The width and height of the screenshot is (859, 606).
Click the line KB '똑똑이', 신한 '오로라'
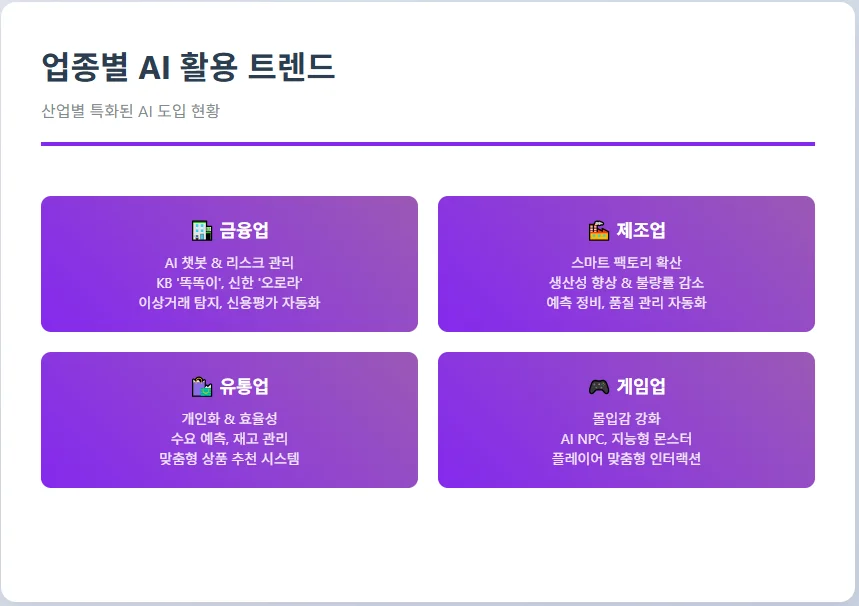click(229, 282)
